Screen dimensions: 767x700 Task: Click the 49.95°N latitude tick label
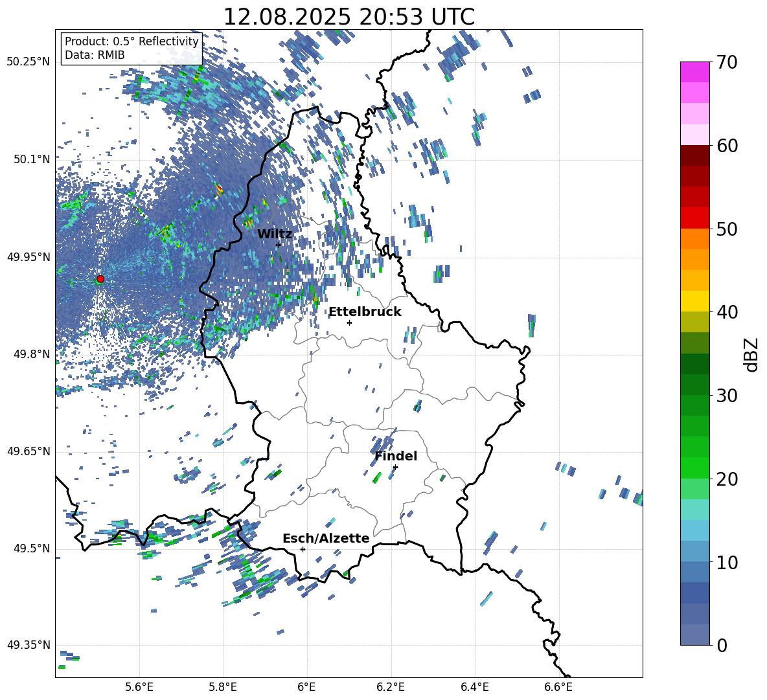pos(29,256)
